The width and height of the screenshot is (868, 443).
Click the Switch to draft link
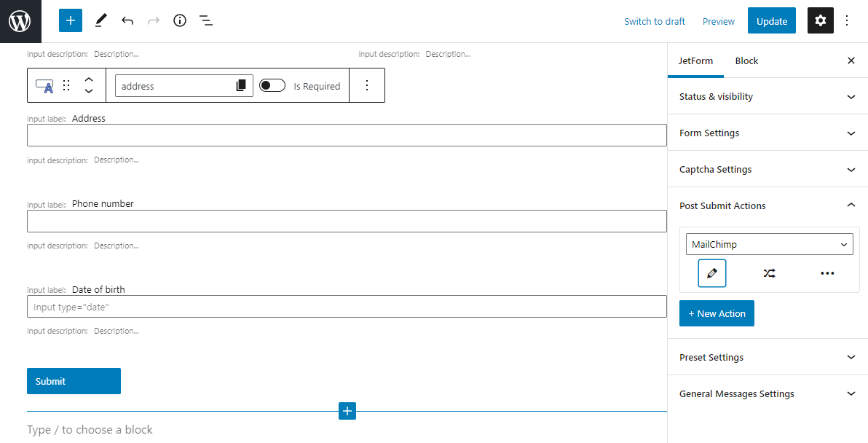[x=654, y=21]
